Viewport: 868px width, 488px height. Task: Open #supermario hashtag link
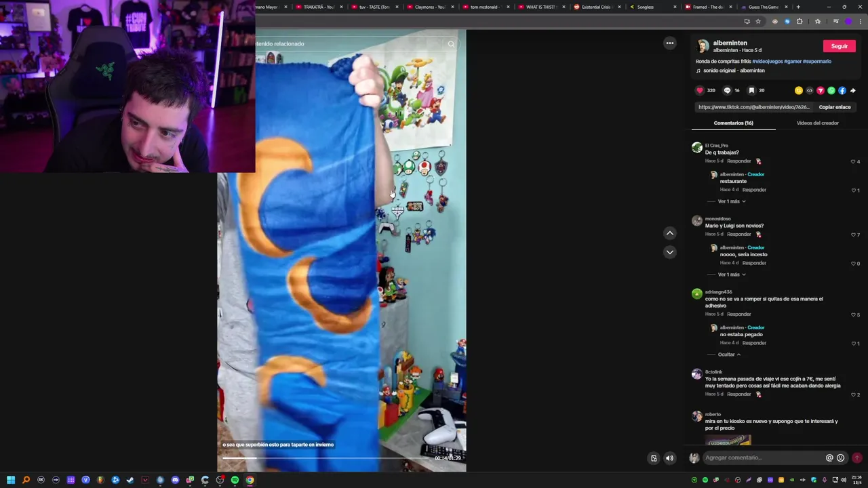point(817,62)
